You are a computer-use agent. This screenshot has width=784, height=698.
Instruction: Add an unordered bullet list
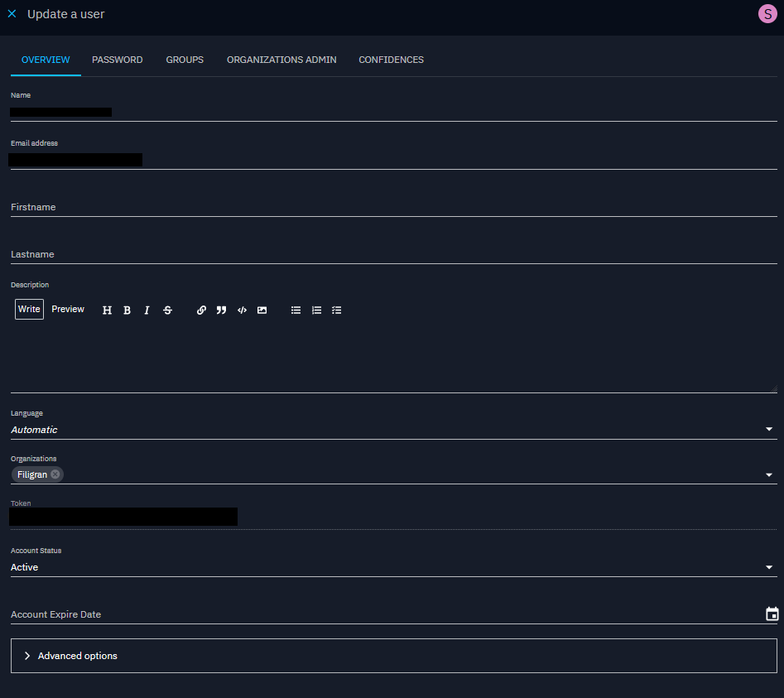point(296,310)
